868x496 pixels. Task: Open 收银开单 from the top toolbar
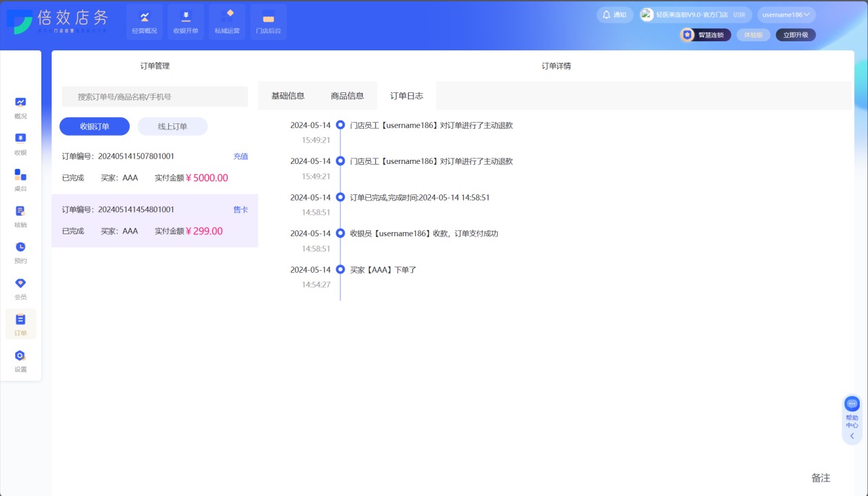pyautogui.click(x=185, y=21)
